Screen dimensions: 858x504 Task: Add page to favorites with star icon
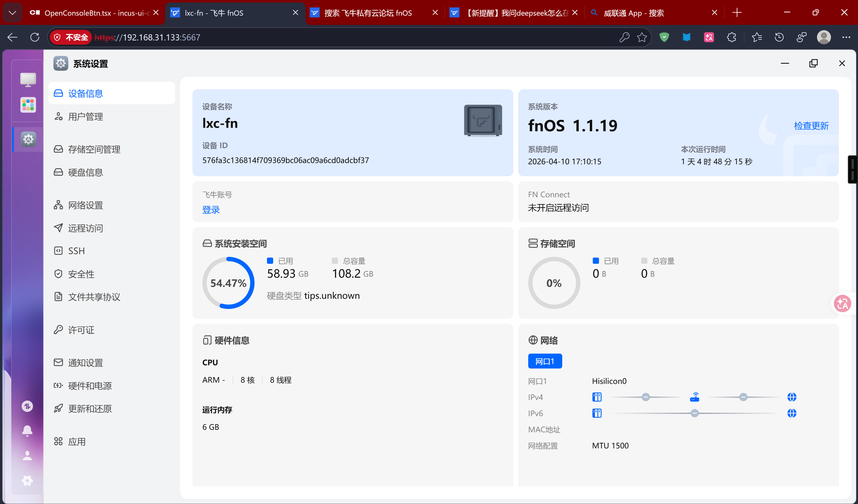(x=642, y=37)
